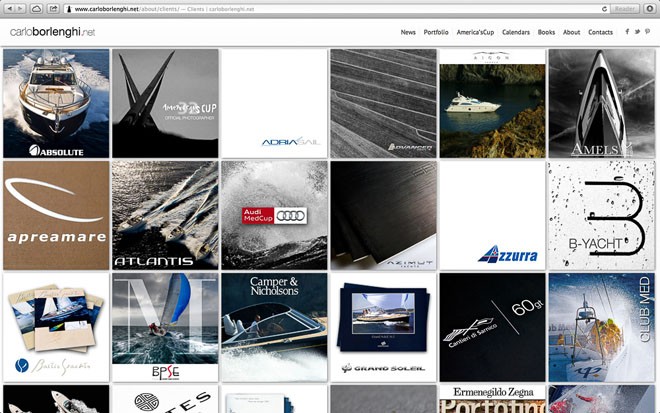Open the Aicon yacht thumbnail
The height and width of the screenshot is (413, 660).
coord(492,104)
